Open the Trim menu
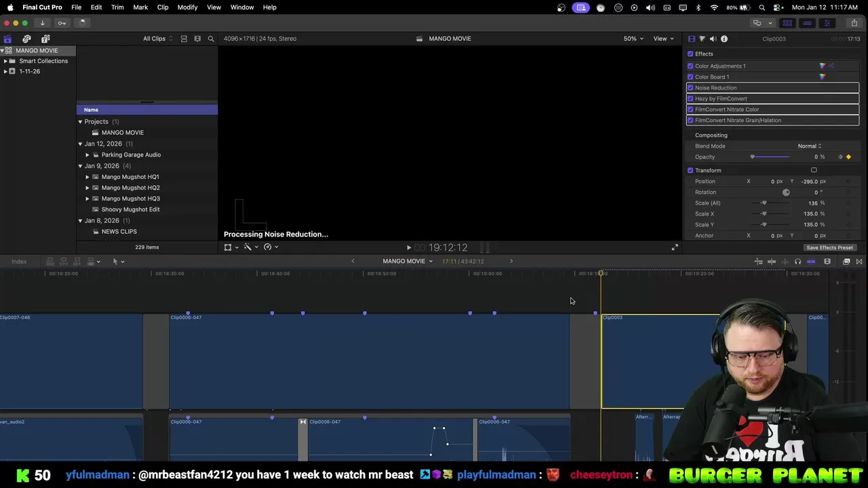Screen dimensions: 868x488 click(x=117, y=7)
